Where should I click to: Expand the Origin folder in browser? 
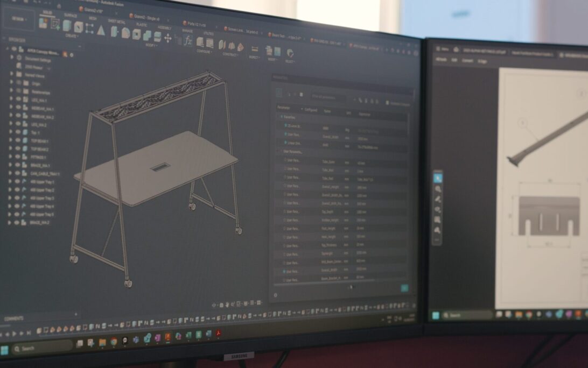tap(12, 82)
